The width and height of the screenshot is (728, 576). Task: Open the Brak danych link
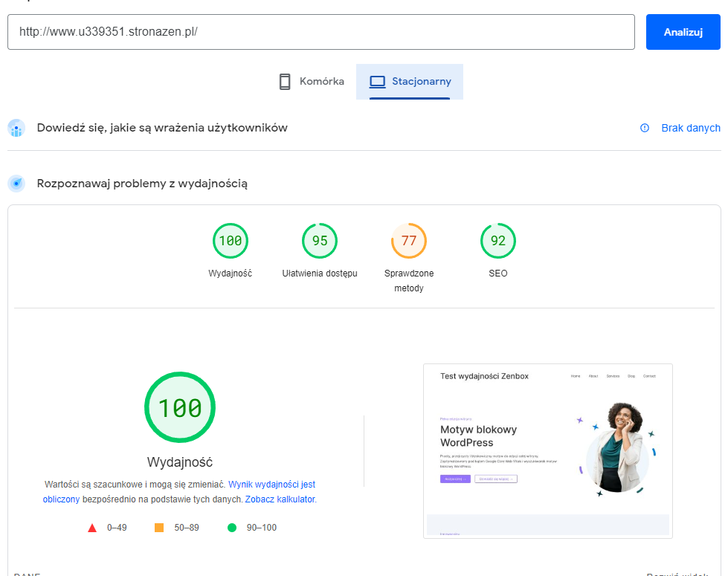click(x=690, y=128)
